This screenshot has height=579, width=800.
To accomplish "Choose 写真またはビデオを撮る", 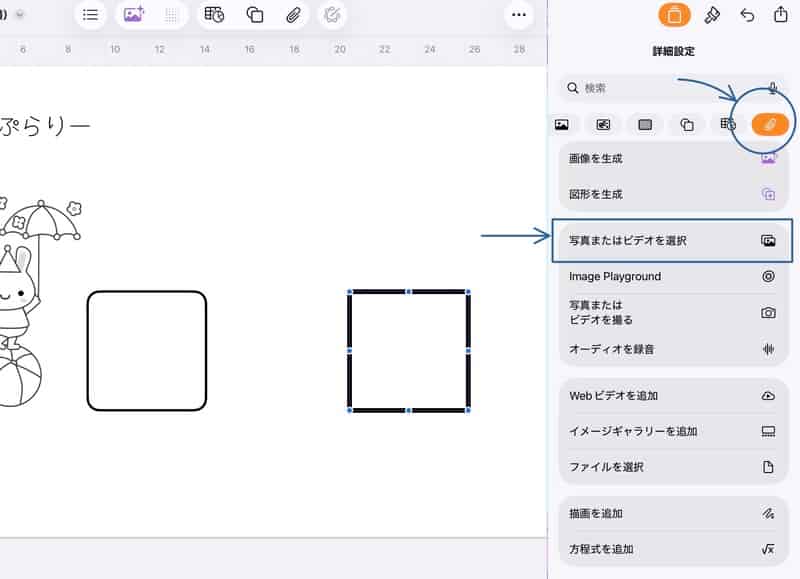I will [x=672, y=313].
